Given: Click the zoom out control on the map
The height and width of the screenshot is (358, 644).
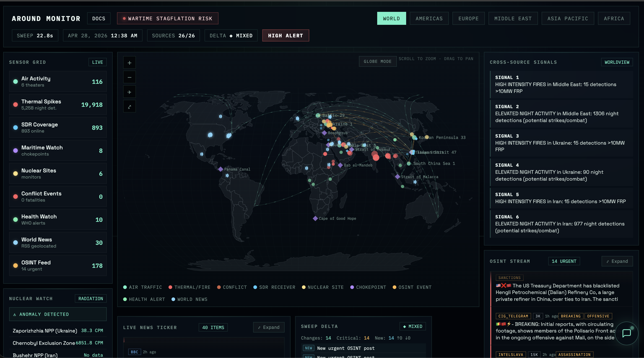Looking at the screenshot, I should coord(130,77).
